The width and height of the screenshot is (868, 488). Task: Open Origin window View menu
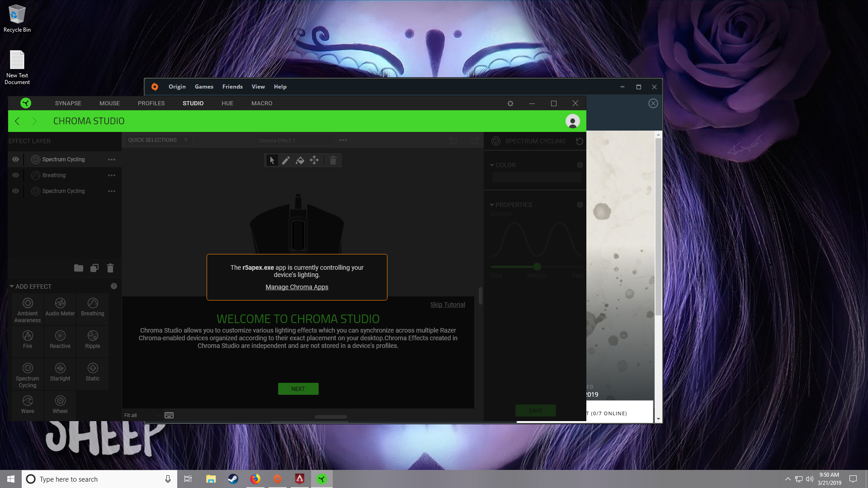pos(258,87)
